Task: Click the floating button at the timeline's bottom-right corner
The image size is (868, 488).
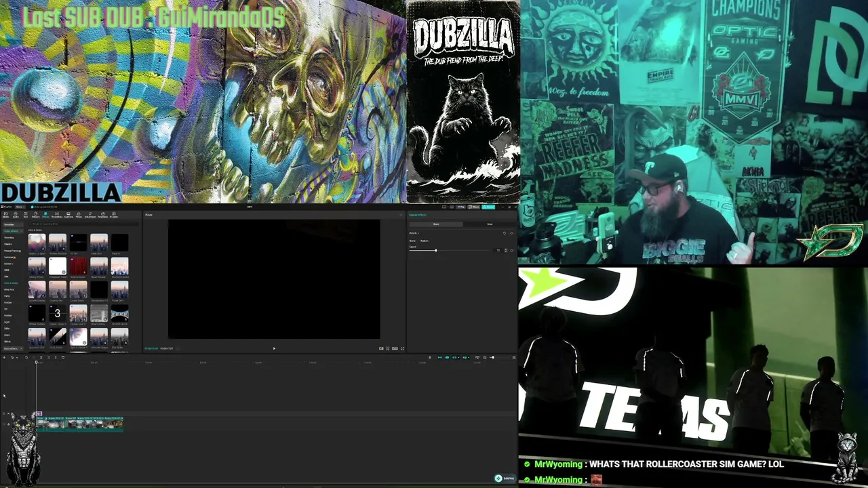Action: [504, 479]
